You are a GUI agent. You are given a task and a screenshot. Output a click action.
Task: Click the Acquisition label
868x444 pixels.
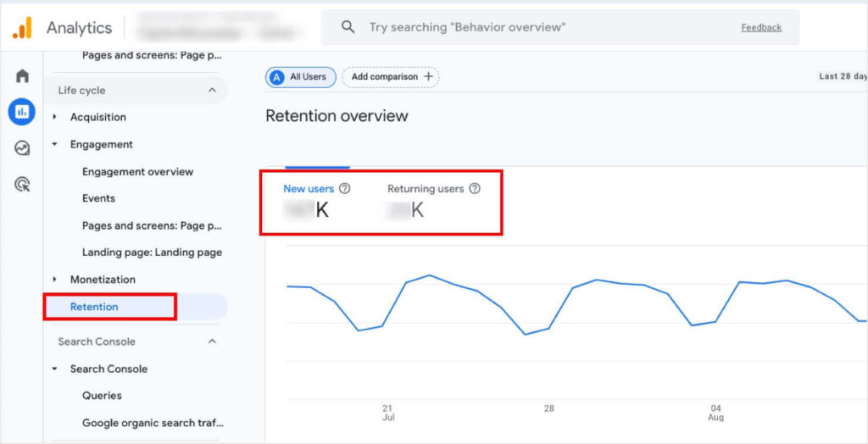(98, 117)
